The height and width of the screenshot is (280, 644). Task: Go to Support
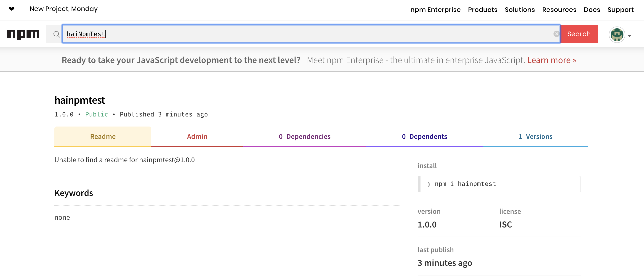pos(620,10)
